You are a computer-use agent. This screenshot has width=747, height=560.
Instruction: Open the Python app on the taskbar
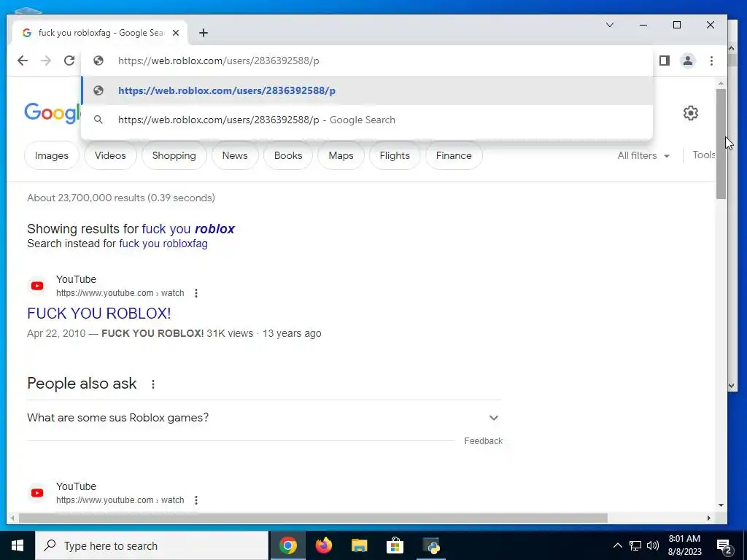(433, 545)
